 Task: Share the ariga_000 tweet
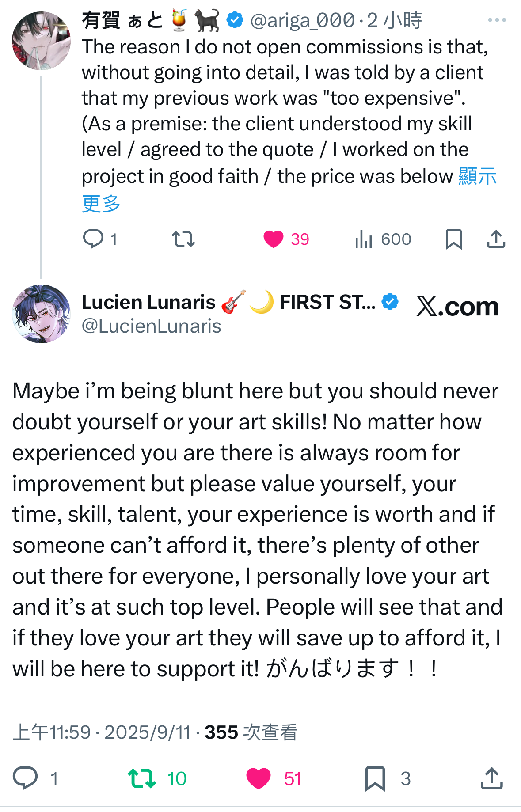496,239
